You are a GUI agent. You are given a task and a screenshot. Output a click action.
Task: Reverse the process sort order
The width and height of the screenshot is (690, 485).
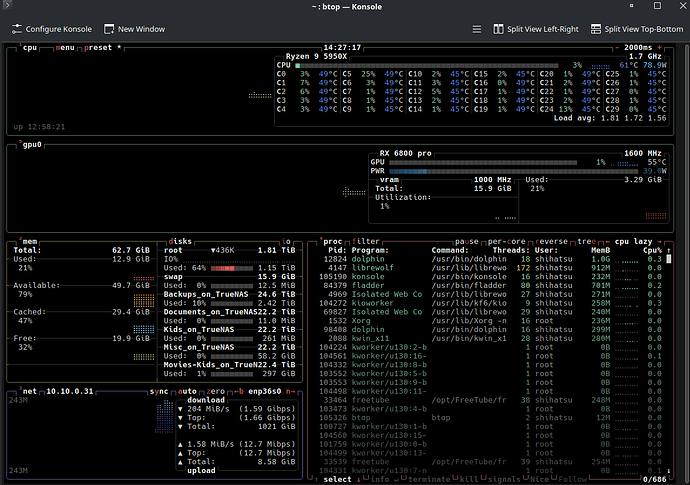(x=551, y=241)
